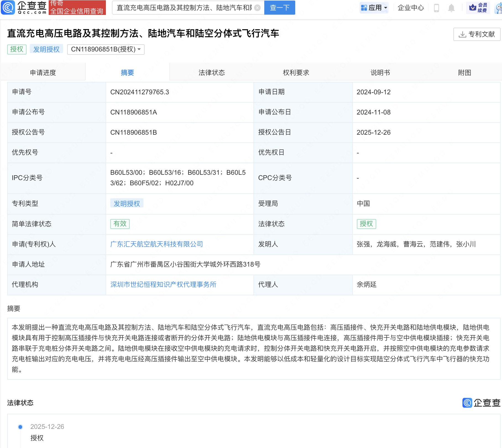Image resolution: width=502 pixels, height=448 pixels.
Task: Open the 说明书 tab
Action: click(x=380, y=72)
